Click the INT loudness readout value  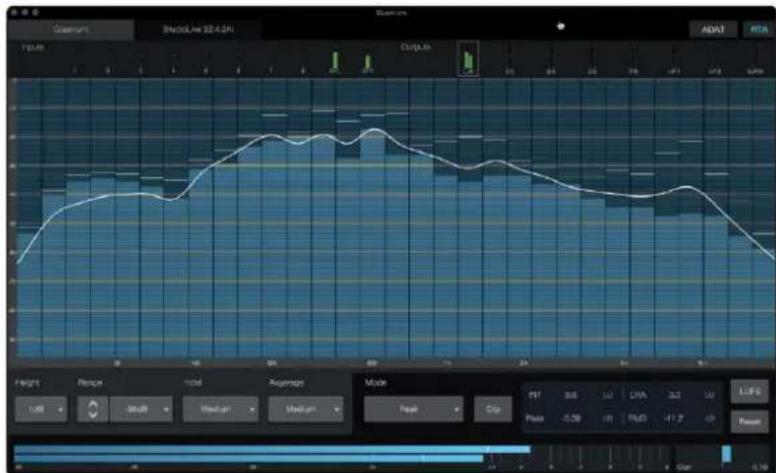pos(571,395)
